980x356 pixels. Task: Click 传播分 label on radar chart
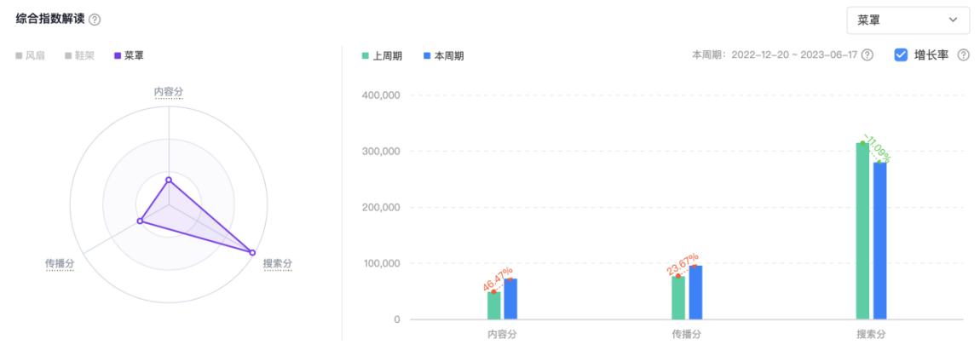[60, 264]
